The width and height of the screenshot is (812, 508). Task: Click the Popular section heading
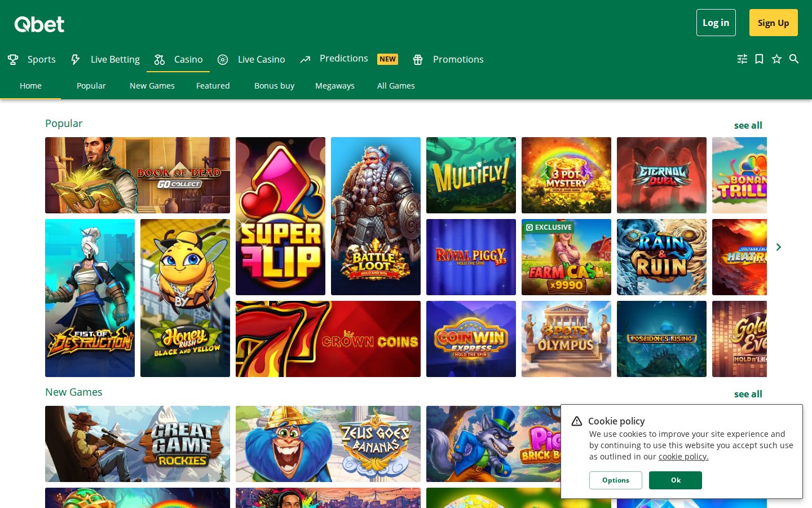point(64,123)
